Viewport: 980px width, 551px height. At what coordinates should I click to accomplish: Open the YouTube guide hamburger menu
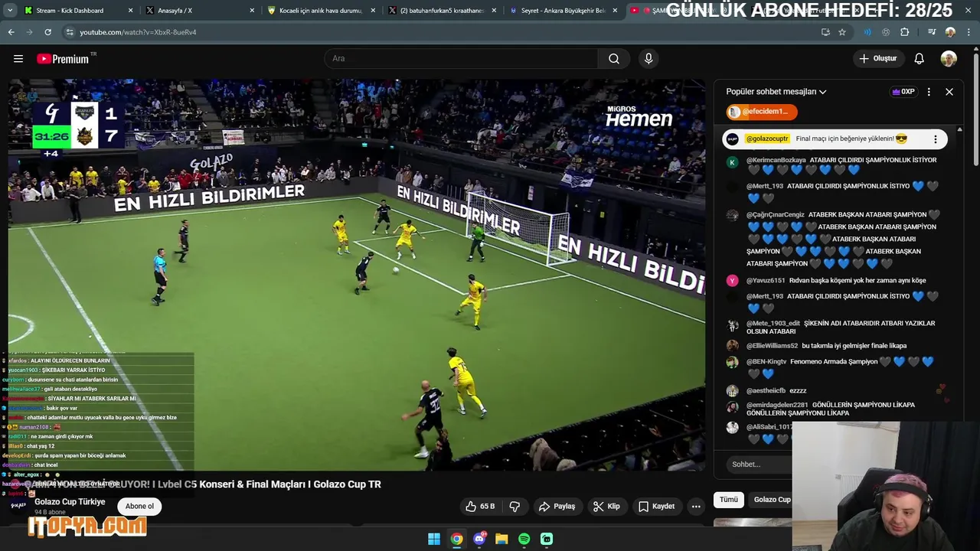tap(18, 59)
